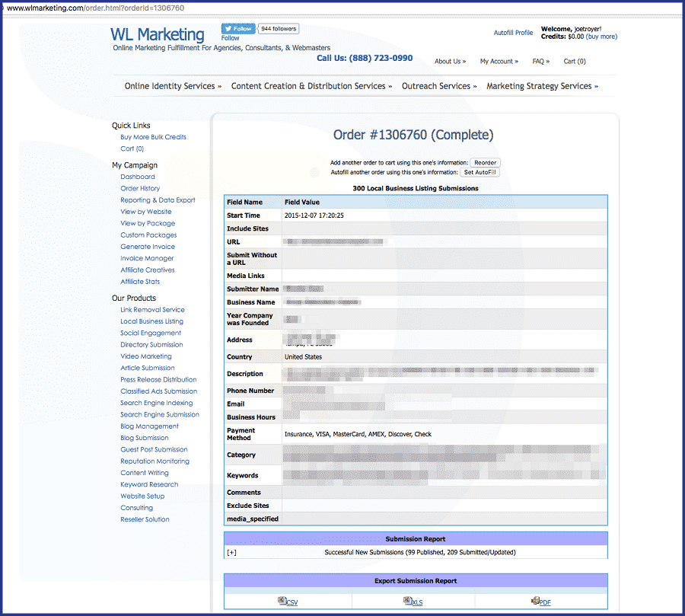
Task: Click the Order #1306760 (Complete) heading
Action: [x=413, y=135]
